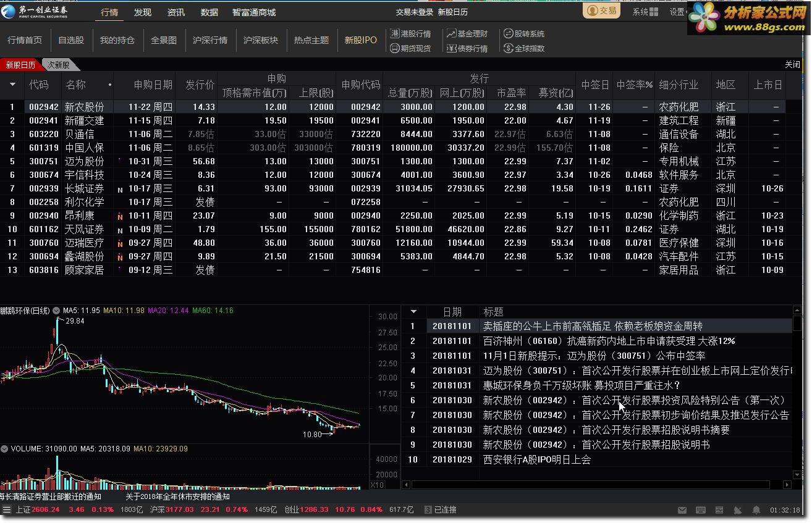The width and height of the screenshot is (812, 523).
Task: Go to 行情首页 toolbar item
Action: (x=25, y=40)
